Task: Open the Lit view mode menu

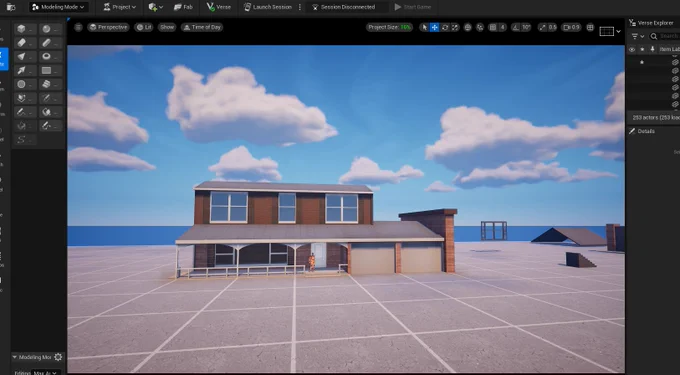Action: pyautogui.click(x=144, y=27)
